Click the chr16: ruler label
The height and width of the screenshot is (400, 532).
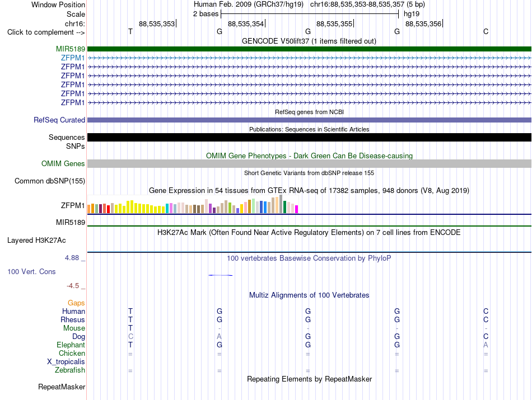(75, 23)
